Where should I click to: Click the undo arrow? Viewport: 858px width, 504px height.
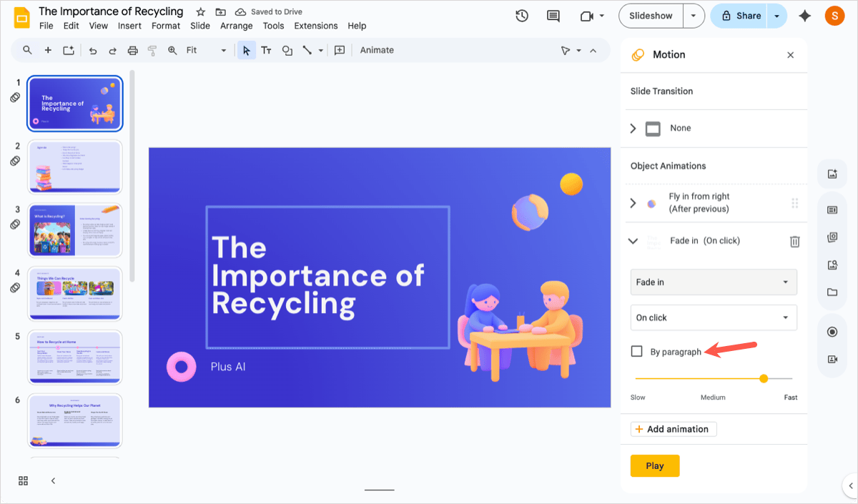(x=93, y=50)
